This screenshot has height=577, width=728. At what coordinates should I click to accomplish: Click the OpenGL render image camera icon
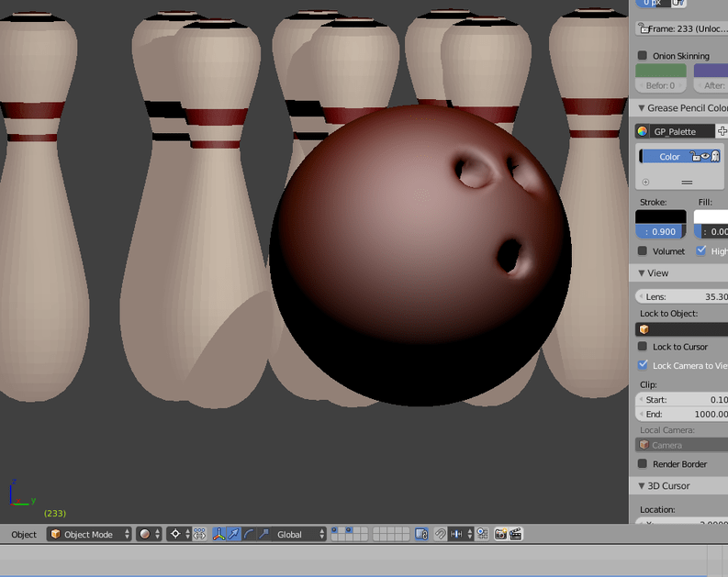point(500,534)
